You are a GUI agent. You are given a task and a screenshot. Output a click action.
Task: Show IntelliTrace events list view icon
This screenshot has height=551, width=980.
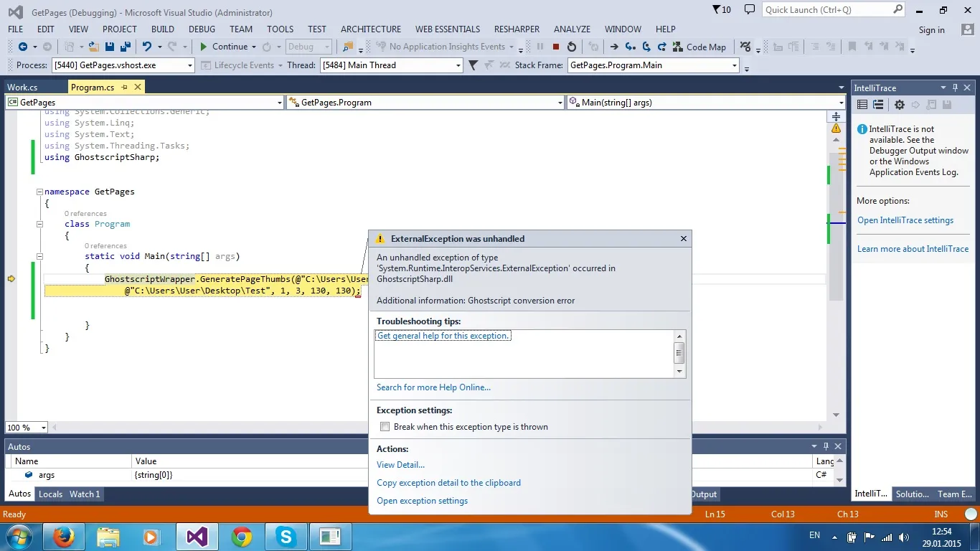[862, 105]
